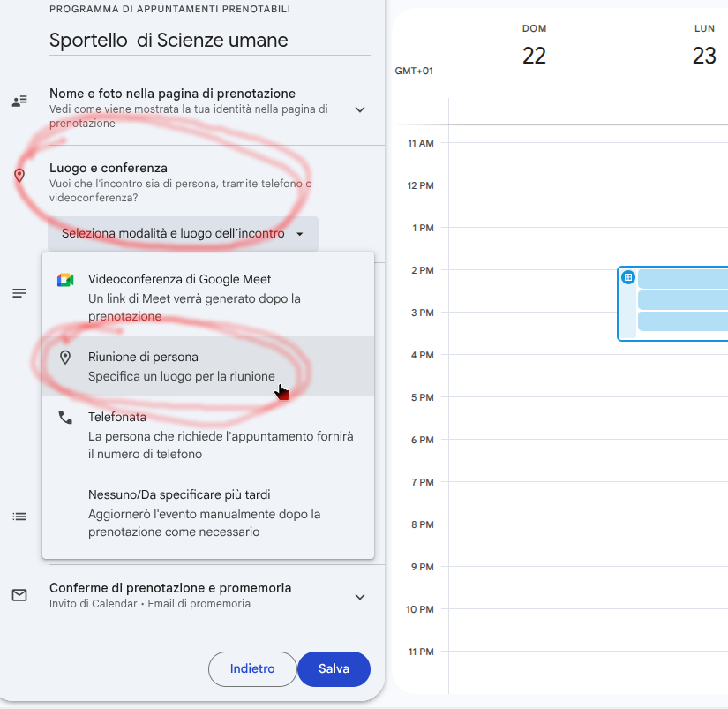Expand Nome e foto nella pagina di prenotazione
The image size is (728, 709).
click(x=360, y=109)
